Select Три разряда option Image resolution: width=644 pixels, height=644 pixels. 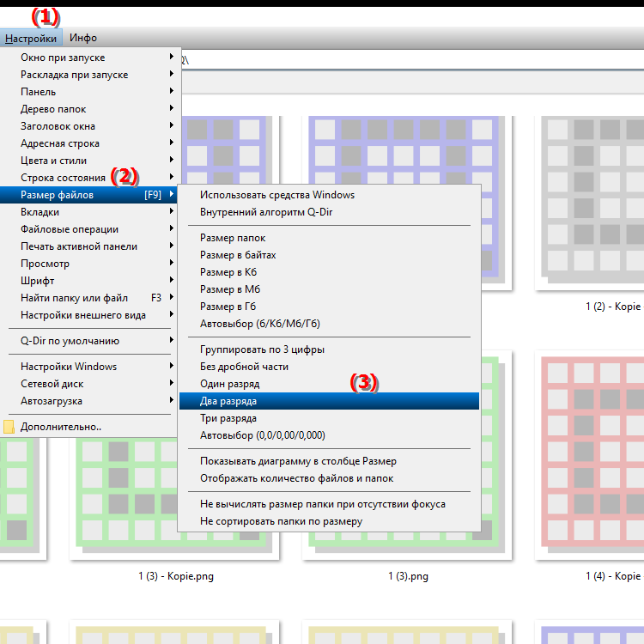pos(329,418)
